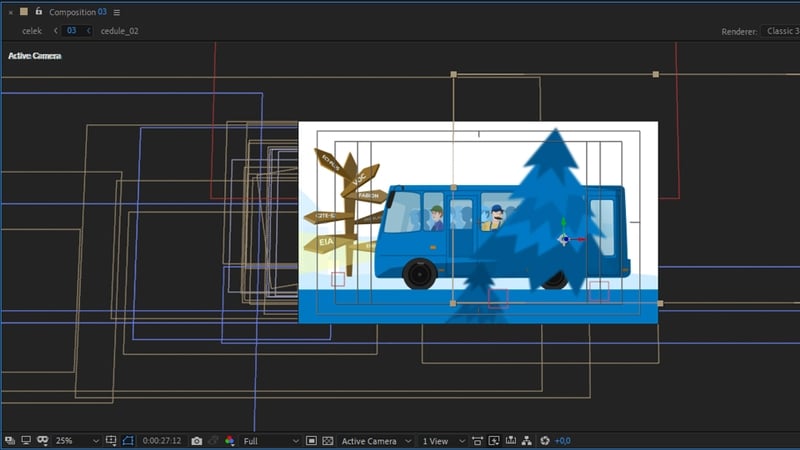Viewport: 800px width, 450px height.
Task: Toggle mask and shape path visibility
Action: [x=128, y=441]
